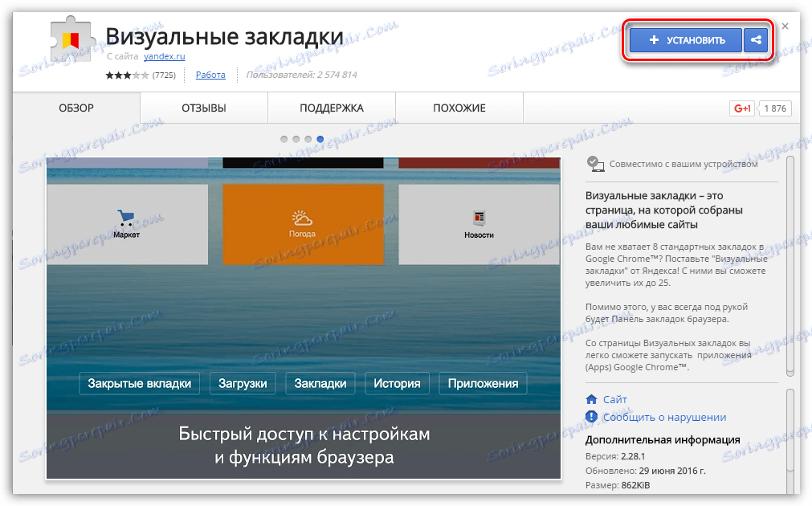
Task: Open the Поддержка tab
Action: 332,108
